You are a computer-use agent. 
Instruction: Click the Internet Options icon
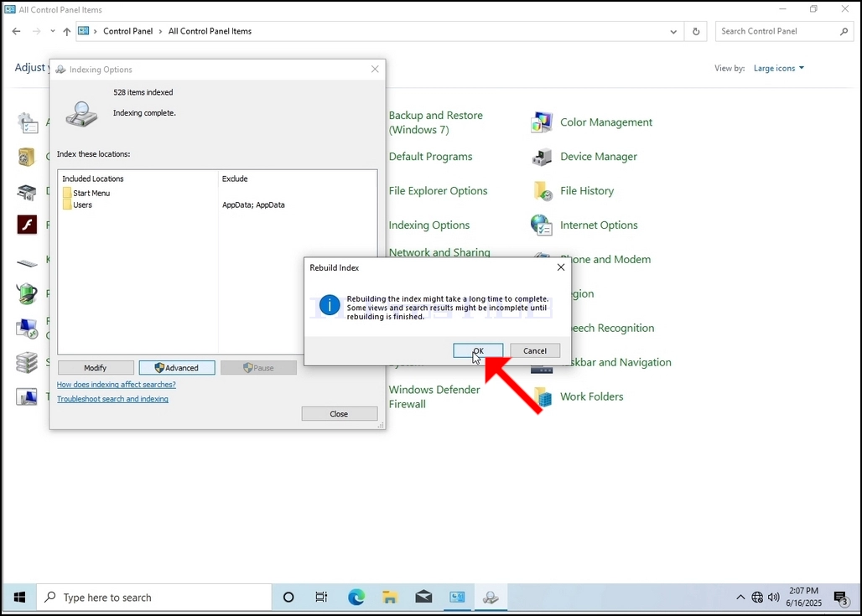coord(542,225)
